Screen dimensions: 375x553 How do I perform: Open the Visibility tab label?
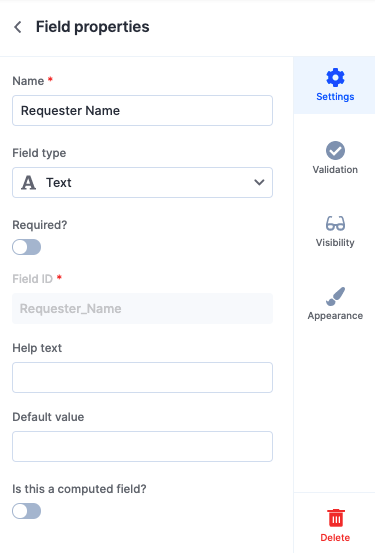(335, 243)
